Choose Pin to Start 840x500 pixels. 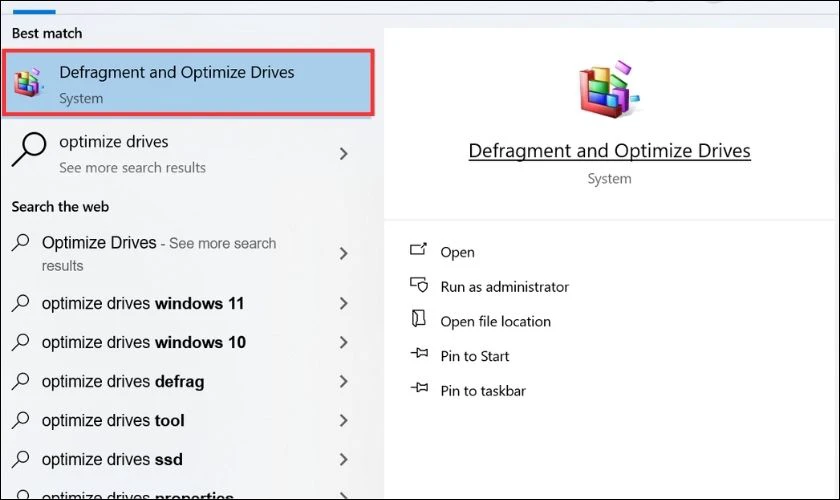[x=475, y=356]
